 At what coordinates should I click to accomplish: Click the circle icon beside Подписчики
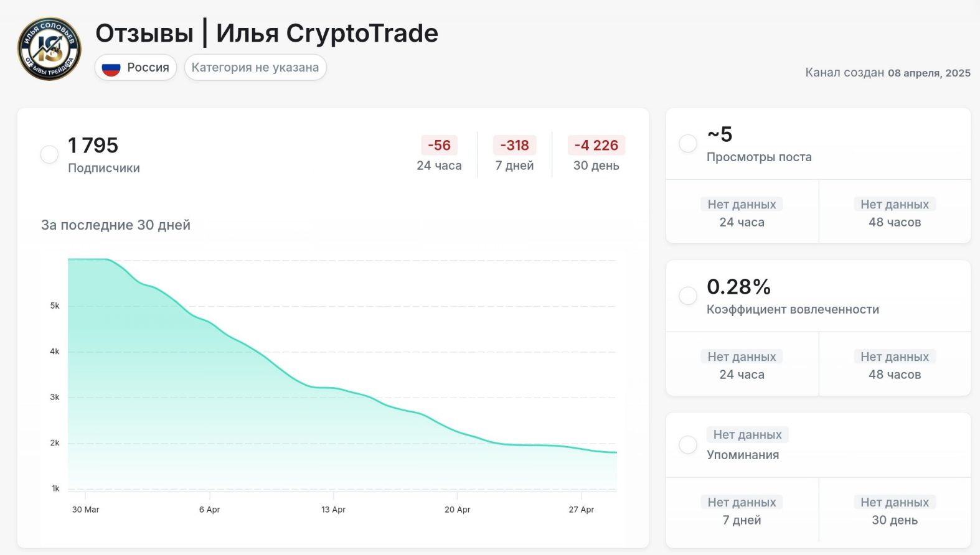coord(49,154)
